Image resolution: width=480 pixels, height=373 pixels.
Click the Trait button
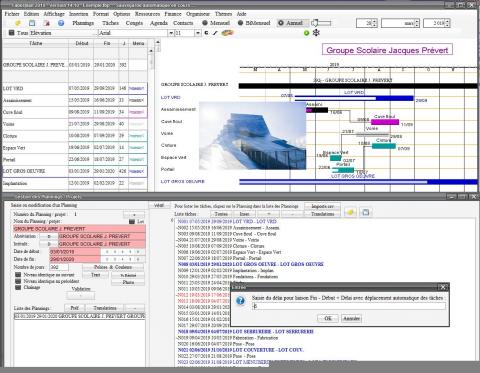point(96,275)
